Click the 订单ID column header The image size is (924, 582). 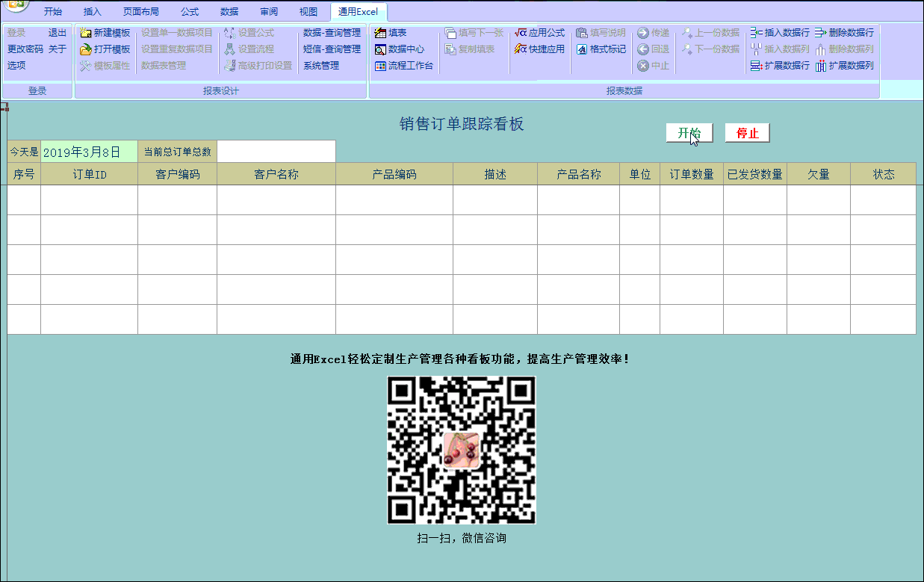[90, 174]
